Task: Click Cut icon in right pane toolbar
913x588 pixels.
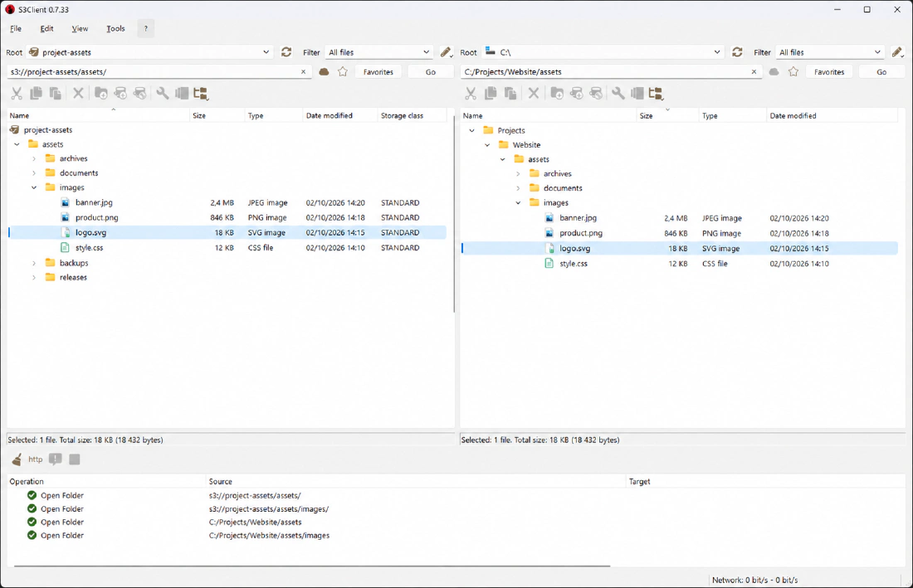Action: (x=471, y=93)
